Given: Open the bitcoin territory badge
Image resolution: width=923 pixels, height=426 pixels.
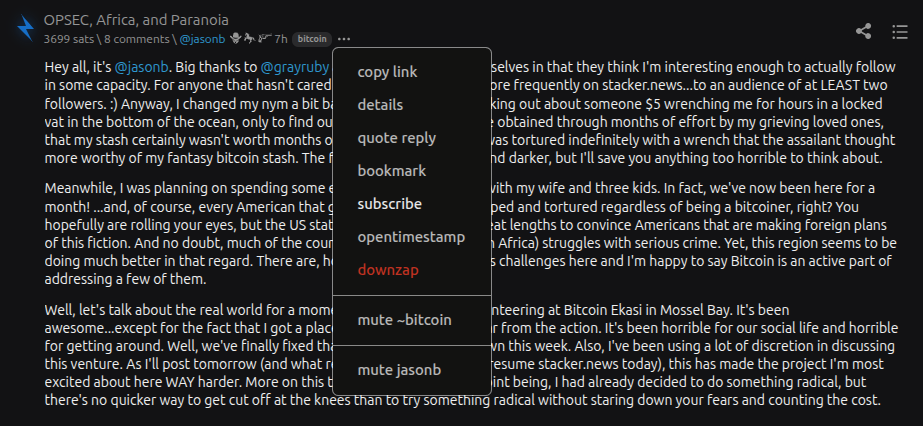Looking at the screenshot, I should pyautogui.click(x=311, y=39).
